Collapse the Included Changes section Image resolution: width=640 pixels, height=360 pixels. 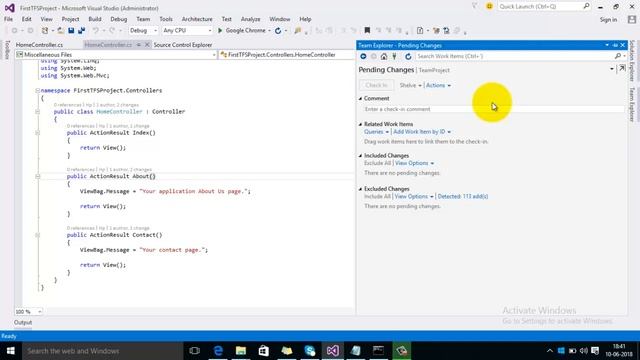coord(360,156)
